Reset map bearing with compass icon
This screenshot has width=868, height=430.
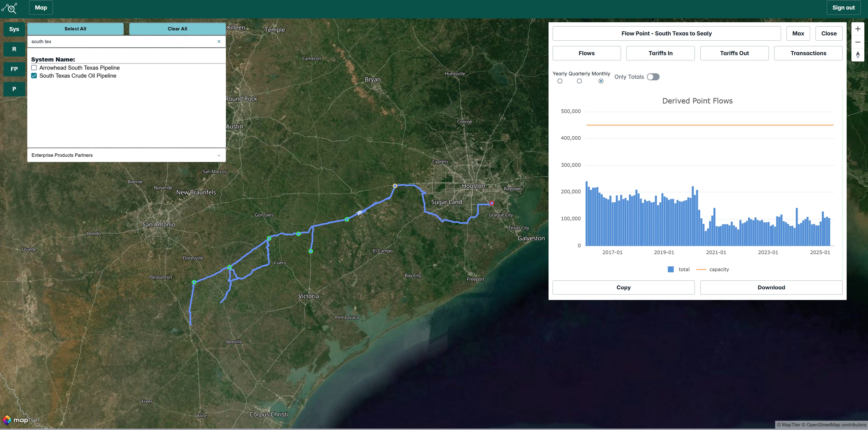[x=858, y=55]
